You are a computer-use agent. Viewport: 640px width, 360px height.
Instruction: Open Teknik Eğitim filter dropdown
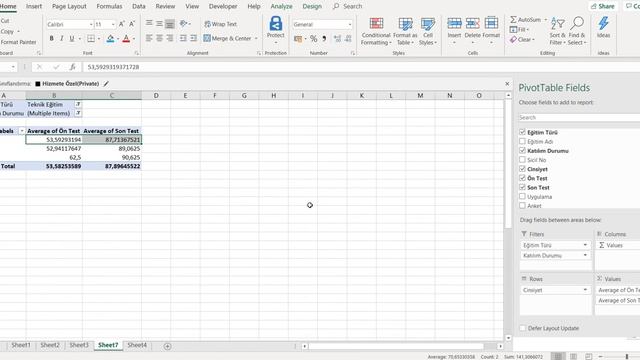tap(78, 104)
